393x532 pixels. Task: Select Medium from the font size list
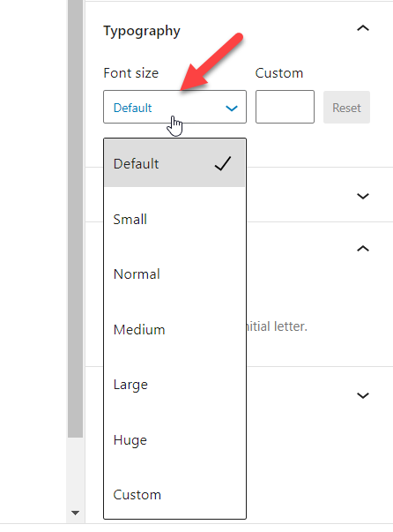click(174, 329)
